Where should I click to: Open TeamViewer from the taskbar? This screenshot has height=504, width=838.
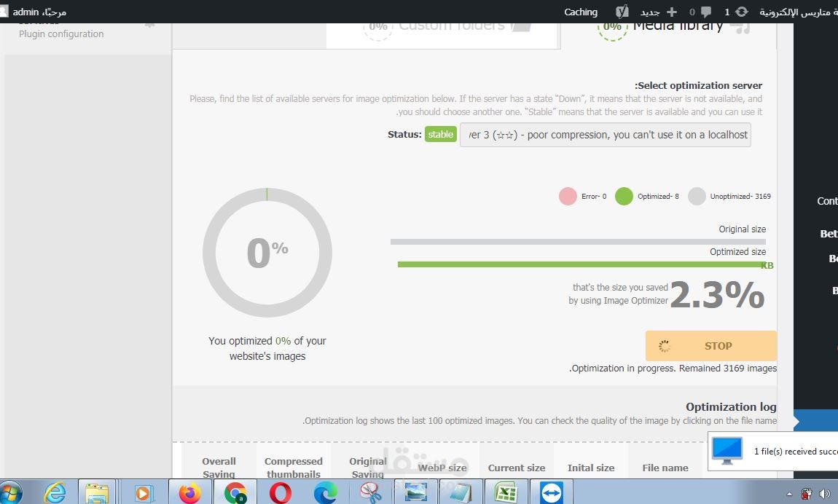tap(552, 492)
